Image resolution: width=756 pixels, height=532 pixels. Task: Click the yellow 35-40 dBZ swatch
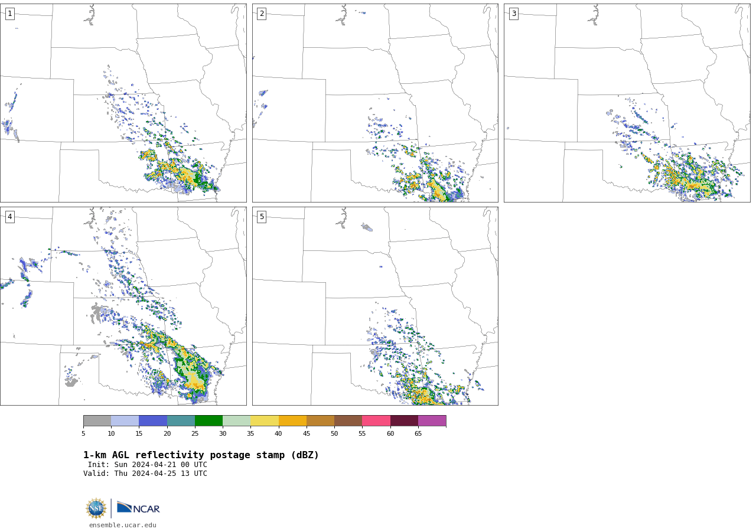pyautogui.click(x=265, y=421)
